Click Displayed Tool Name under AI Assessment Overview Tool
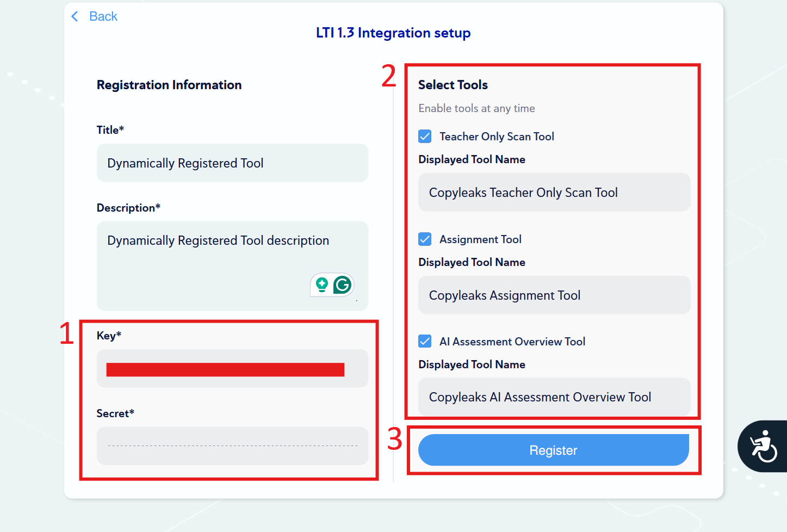 [x=472, y=364]
